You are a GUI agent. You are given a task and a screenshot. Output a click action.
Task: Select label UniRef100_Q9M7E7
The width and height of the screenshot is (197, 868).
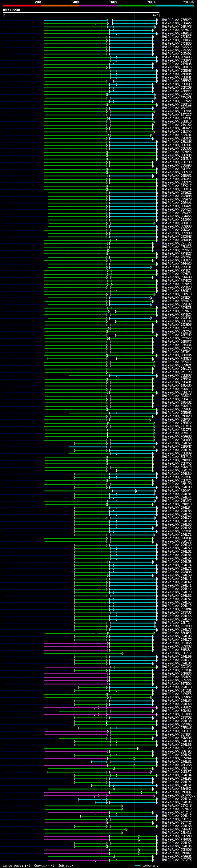[177, 819]
